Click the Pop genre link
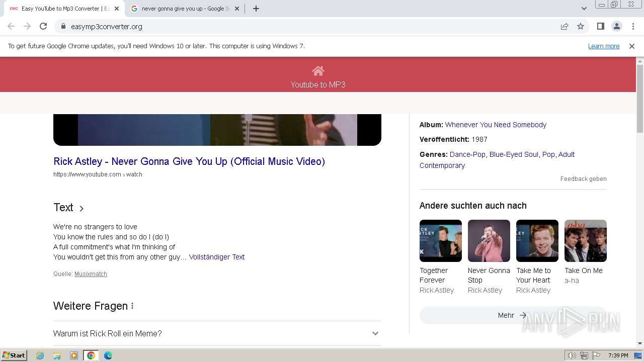Viewport: 644px width, 362px height. pos(548,154)
